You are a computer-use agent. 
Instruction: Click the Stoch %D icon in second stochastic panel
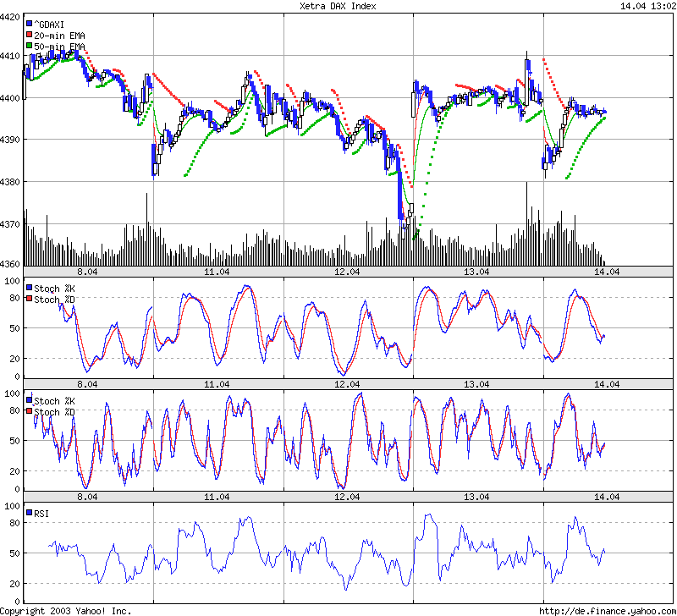29,410
